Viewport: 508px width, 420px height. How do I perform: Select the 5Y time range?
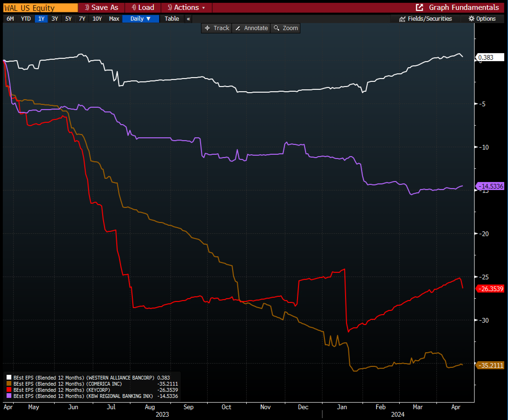pos(69,19)
